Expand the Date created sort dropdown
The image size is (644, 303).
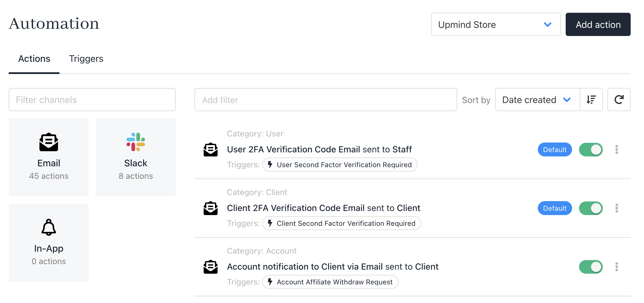point(537,100)
